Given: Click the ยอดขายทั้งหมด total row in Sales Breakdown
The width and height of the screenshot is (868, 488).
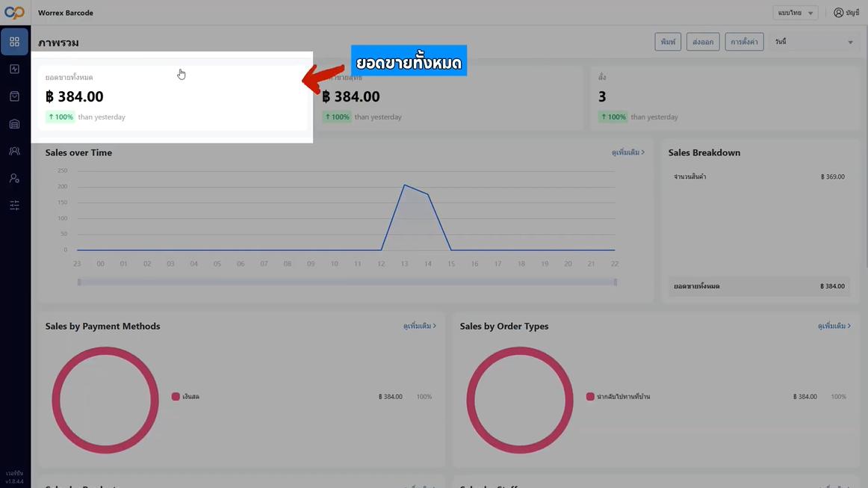Looking at the screenshot, I should point(759,286).
